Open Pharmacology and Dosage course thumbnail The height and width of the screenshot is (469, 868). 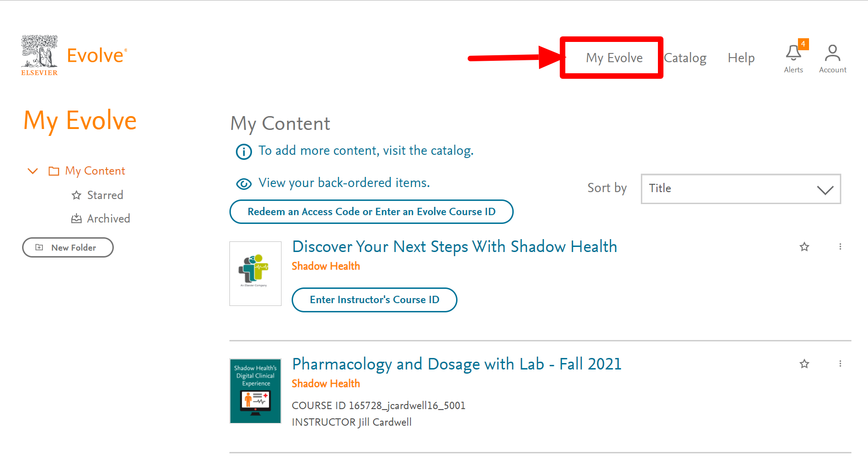(x=255, y=391)
